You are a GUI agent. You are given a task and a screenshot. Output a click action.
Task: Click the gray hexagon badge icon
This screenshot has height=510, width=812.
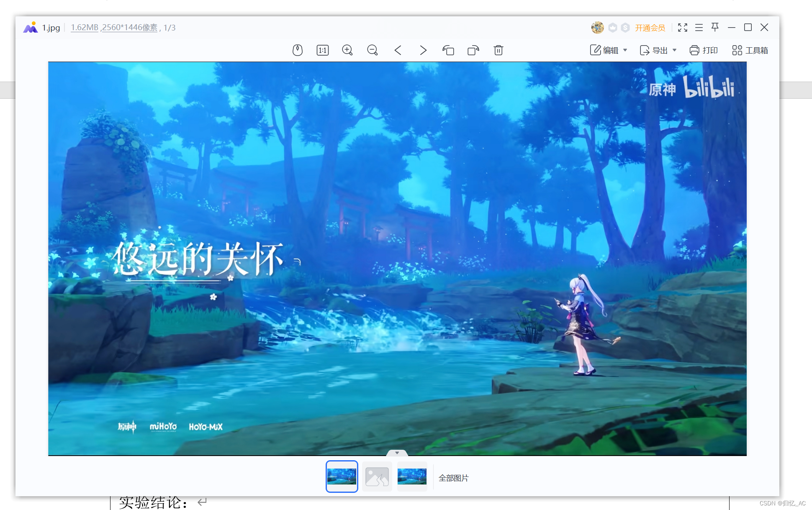613,28
